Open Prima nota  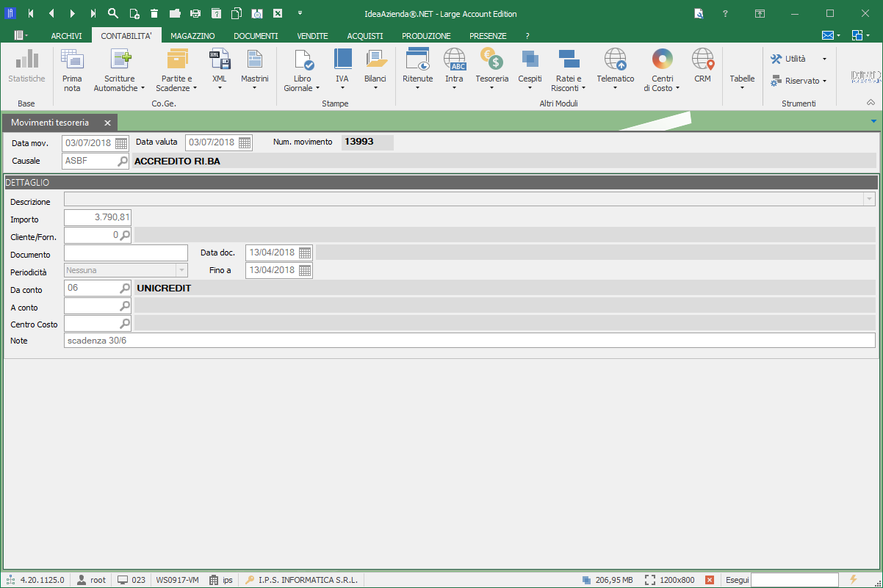click(72, 70)
